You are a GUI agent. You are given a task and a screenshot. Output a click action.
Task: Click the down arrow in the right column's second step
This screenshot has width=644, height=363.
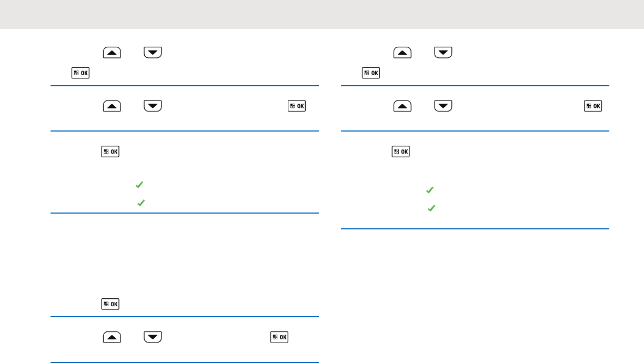pyautogui.click(x=444, y=107)
